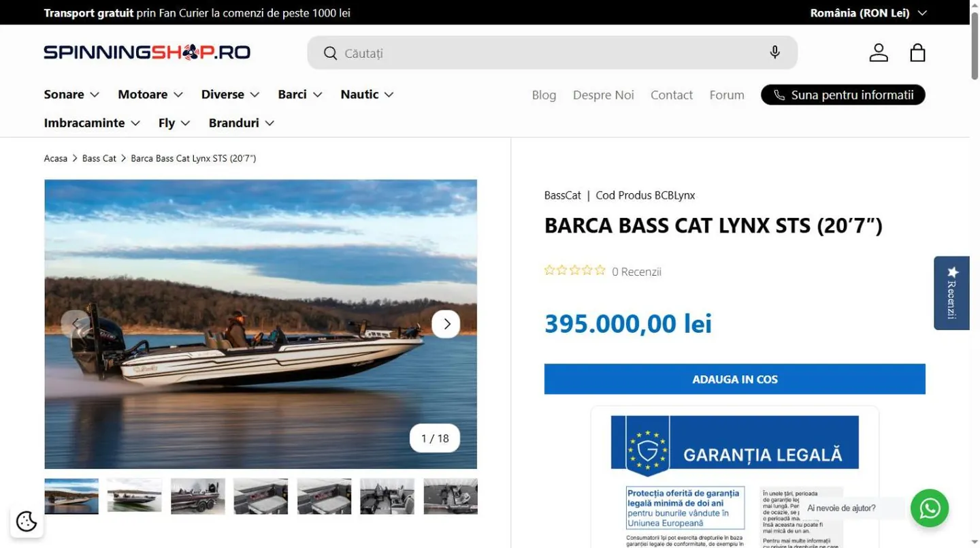
Task: Show previous product image arrow
Action: [75, 324]
